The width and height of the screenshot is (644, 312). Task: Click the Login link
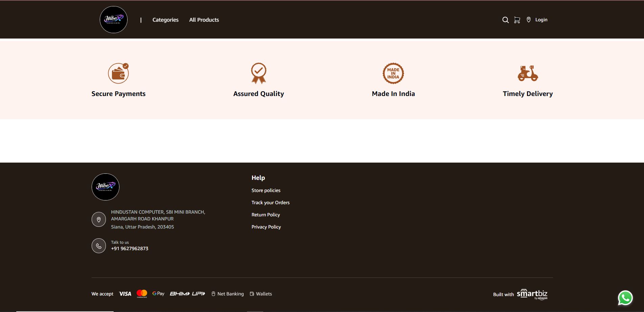(541, 20)
